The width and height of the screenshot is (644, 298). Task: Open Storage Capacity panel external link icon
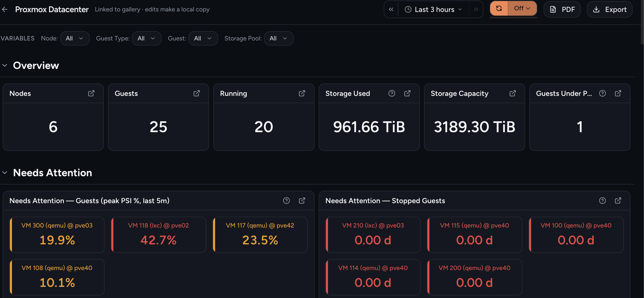pos(513,93)
